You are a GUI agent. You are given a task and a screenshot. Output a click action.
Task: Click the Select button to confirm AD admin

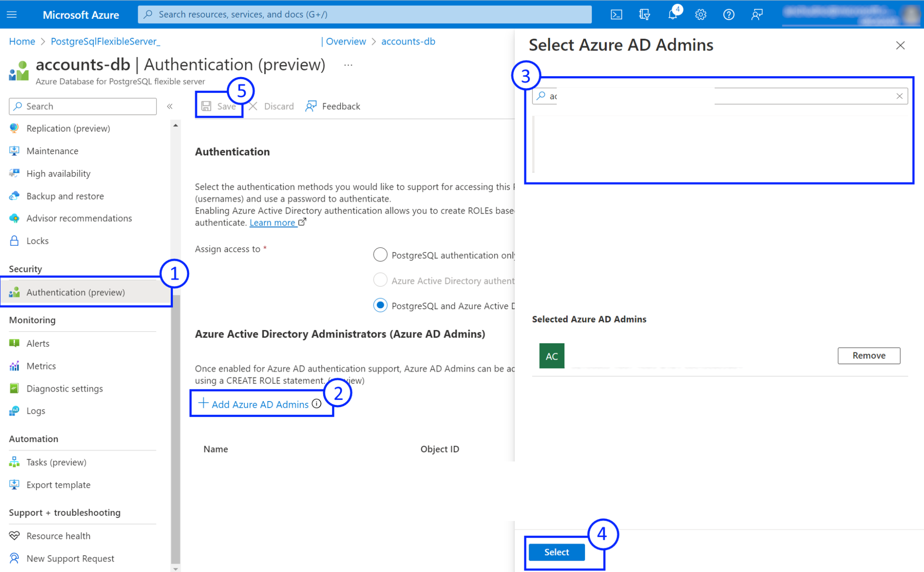coord(557,552)
